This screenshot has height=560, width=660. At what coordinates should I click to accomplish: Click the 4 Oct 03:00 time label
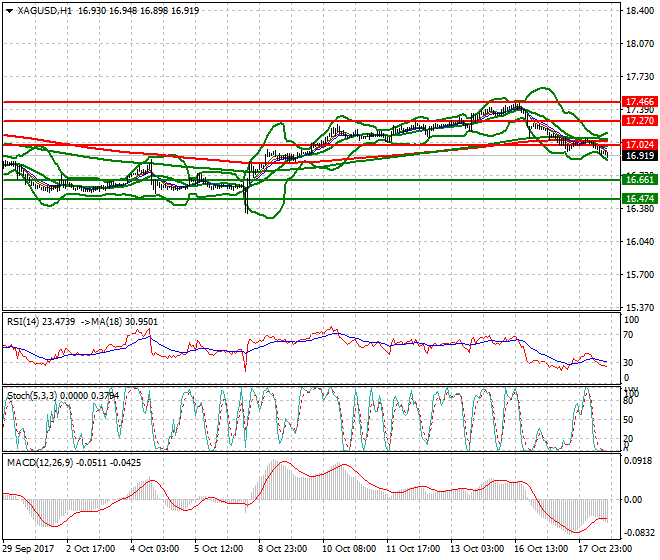pyautogui.click(x=154, y=549)
